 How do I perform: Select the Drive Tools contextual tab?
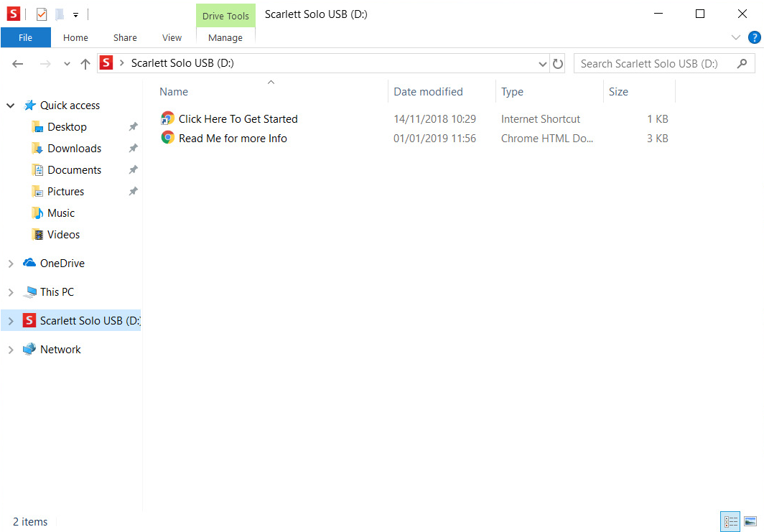[225, 16]
